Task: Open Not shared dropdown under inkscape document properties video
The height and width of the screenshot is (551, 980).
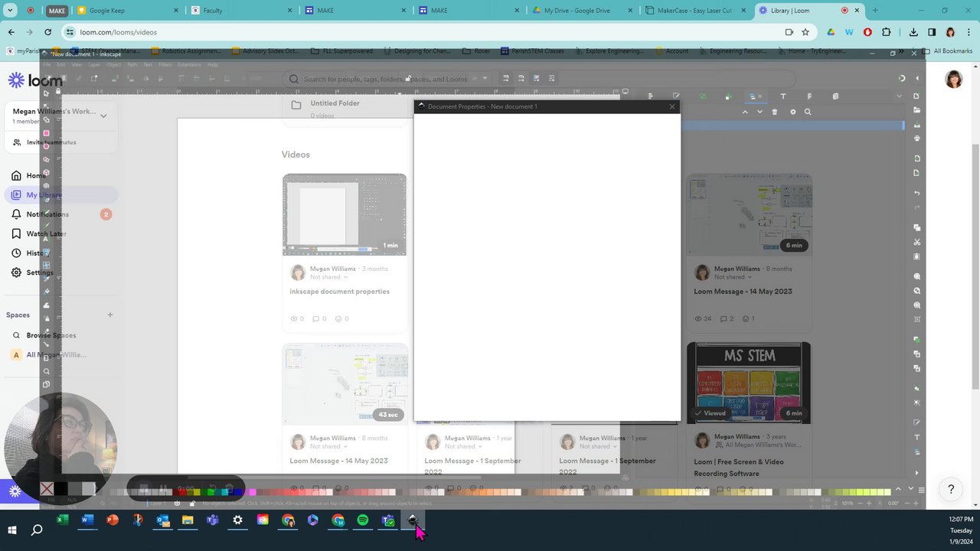Action: 328,277
